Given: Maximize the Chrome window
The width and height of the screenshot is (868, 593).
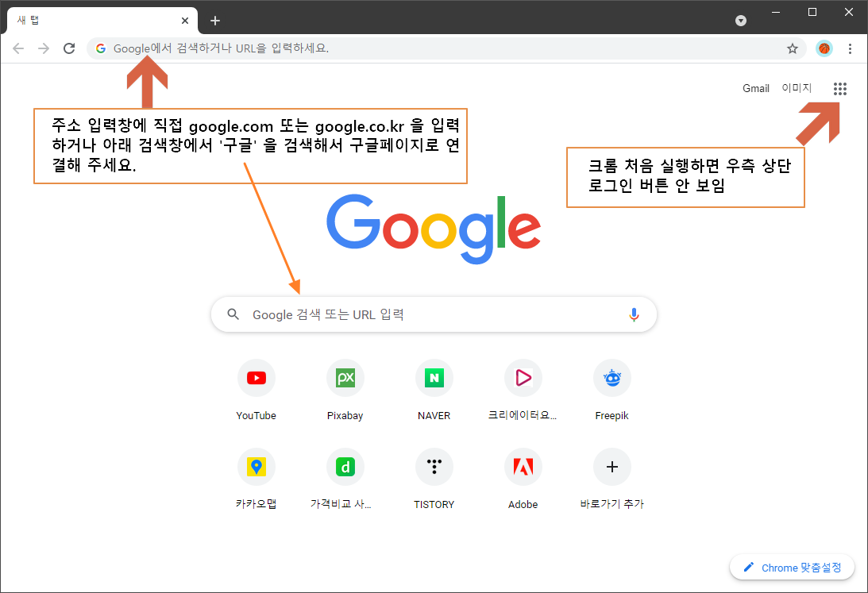Looking at the screenshot, I should (812, 12).
